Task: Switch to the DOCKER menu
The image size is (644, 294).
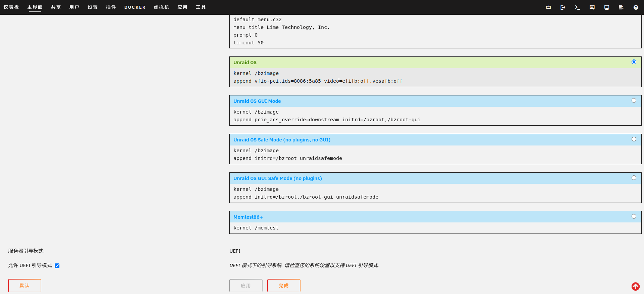Action: click(135, 7)
